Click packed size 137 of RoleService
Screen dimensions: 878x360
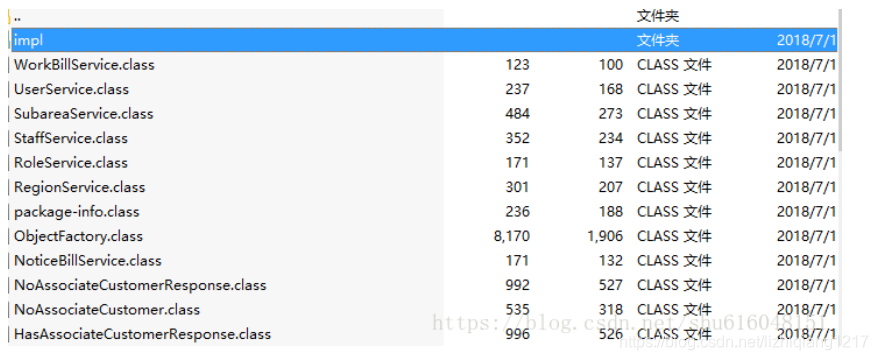[610, 163]
